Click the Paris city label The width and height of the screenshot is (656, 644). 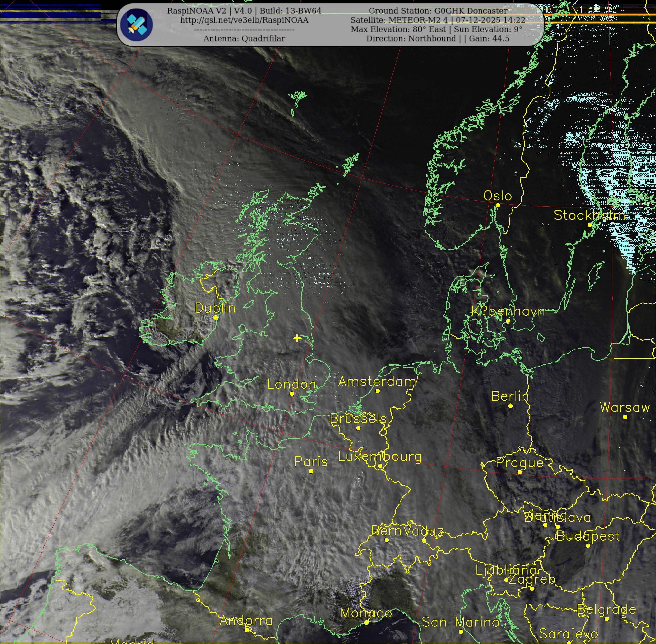pyautogui.click(x=311, y=461)
